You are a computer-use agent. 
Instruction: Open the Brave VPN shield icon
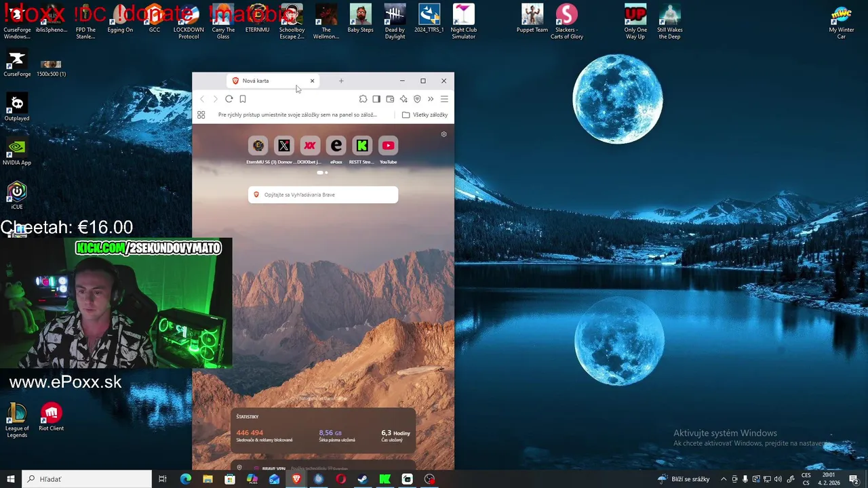(417, 99)
